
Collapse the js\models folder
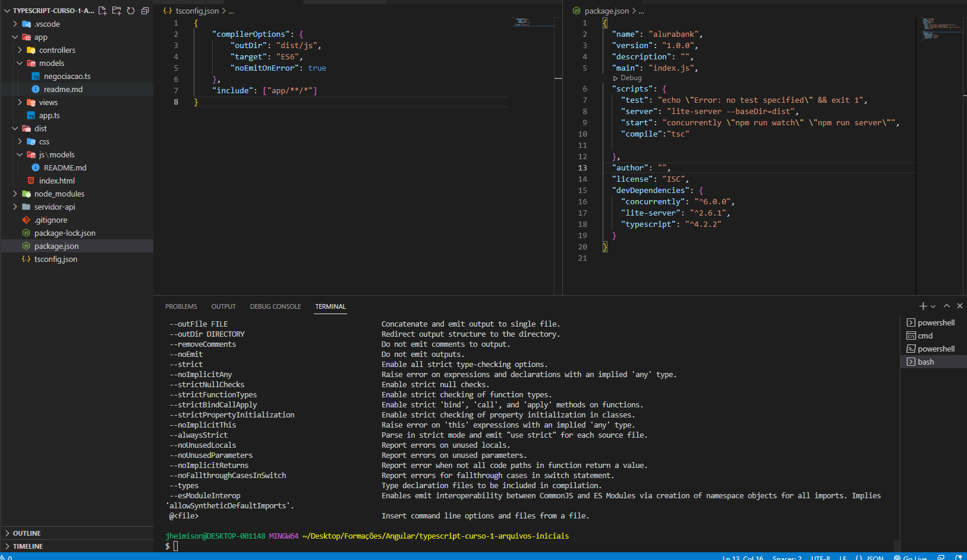tap(77, 154)
